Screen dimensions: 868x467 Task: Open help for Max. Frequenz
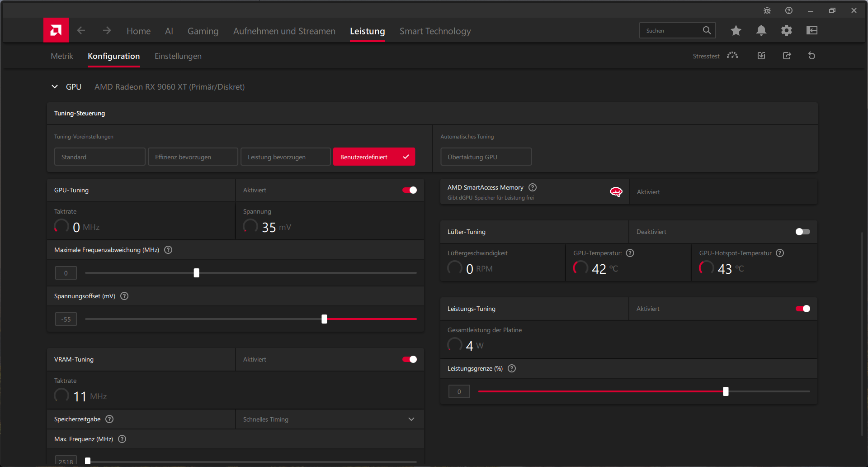click(122, 439)
